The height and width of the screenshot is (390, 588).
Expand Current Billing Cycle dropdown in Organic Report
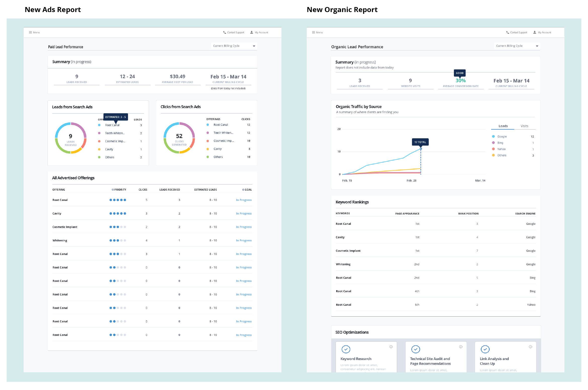517,46
